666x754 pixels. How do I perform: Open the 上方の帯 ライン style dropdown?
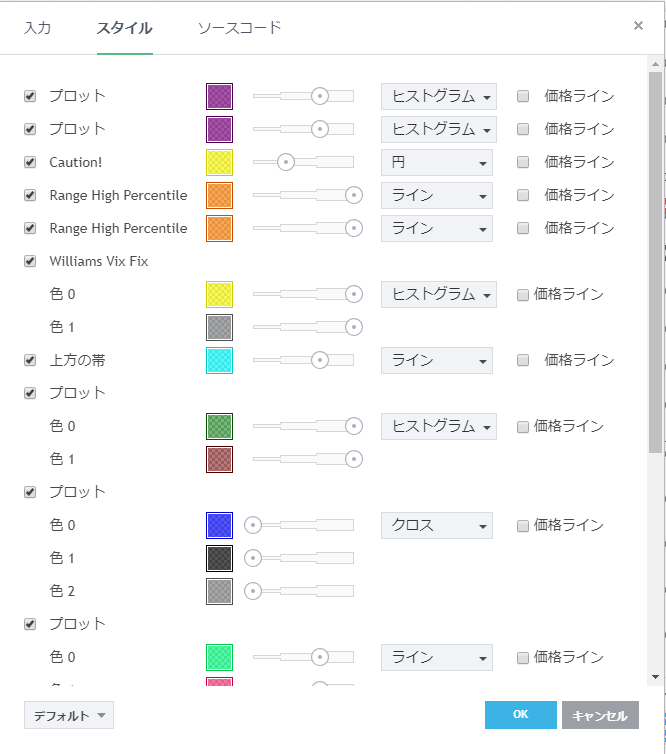tap(437, 360)
